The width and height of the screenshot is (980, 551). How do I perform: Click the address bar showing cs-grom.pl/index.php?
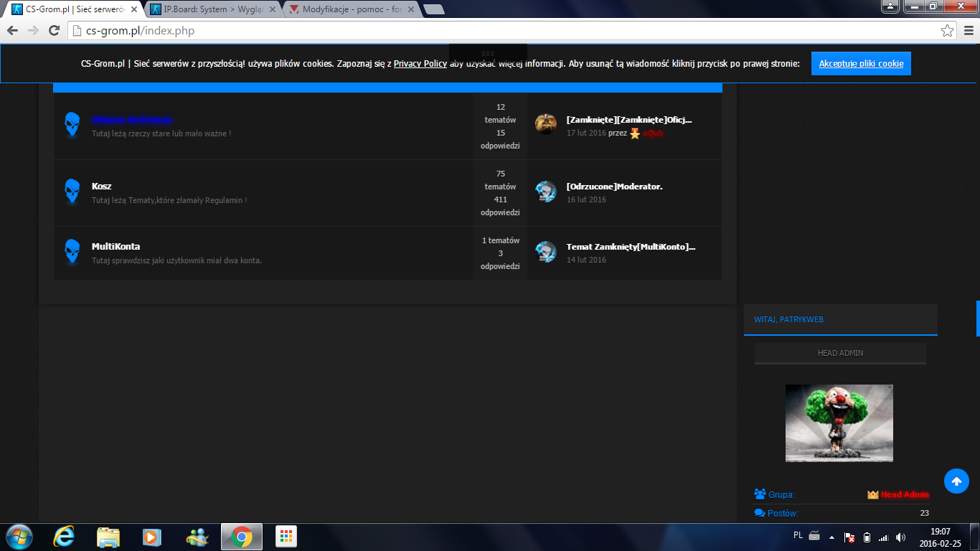(502, 31)
